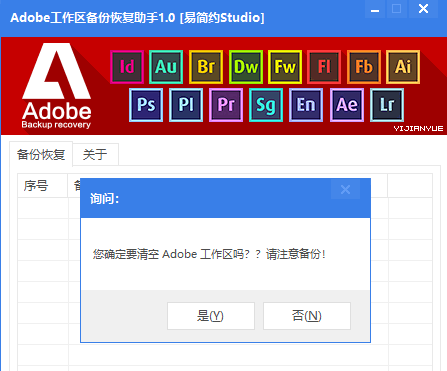Click the Encore (En) icon
447x371 pixels.
tap(306, 105)
